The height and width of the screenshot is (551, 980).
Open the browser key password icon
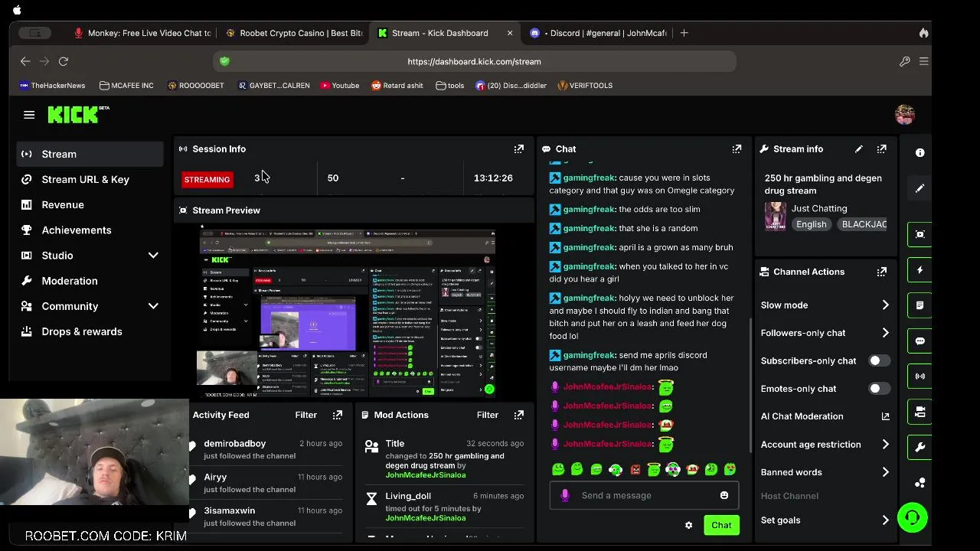(904, 61)
